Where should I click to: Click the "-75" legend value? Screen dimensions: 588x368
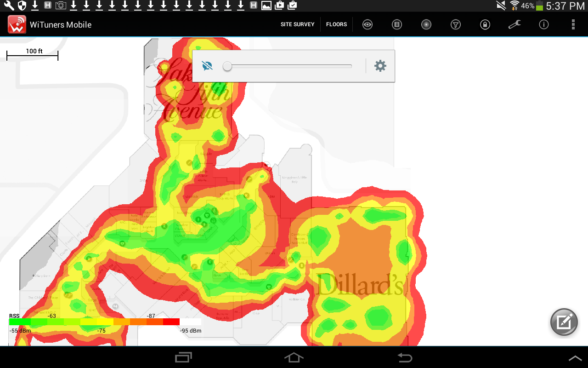101,331
